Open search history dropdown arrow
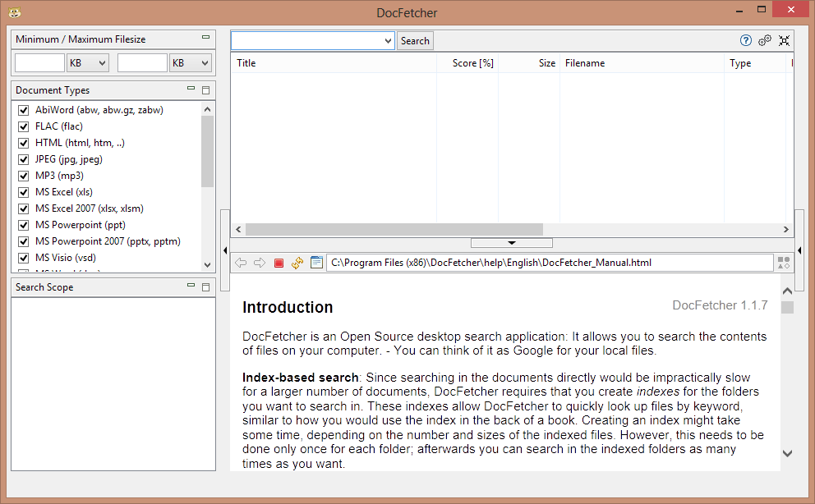The width and height of the screenshot is (815, 504). coord(388,40)
